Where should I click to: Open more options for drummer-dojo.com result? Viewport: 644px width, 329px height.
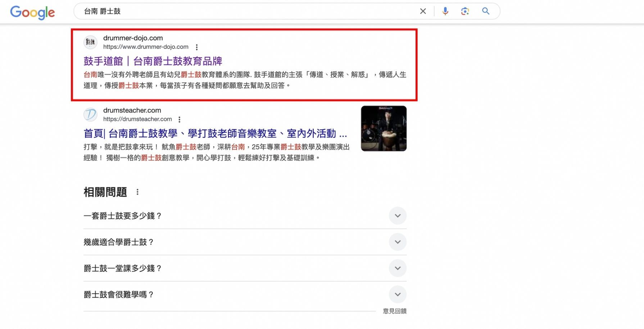click(x=196, y=47)
